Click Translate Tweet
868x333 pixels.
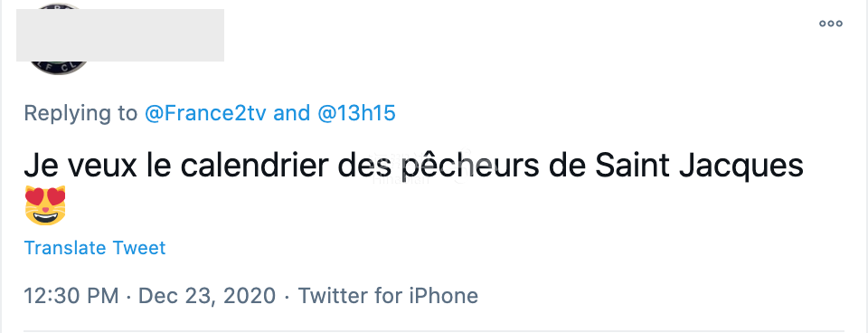[95, 248]
